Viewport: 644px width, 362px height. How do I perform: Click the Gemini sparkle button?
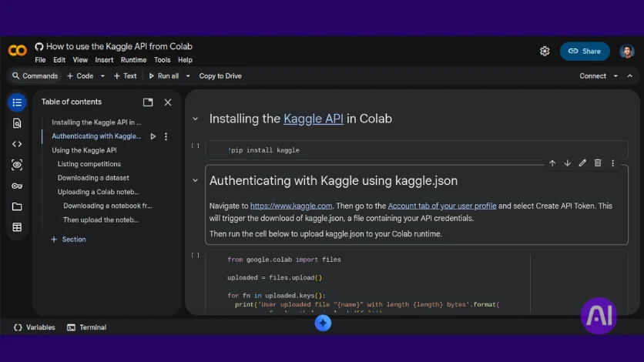coord(323,323)
